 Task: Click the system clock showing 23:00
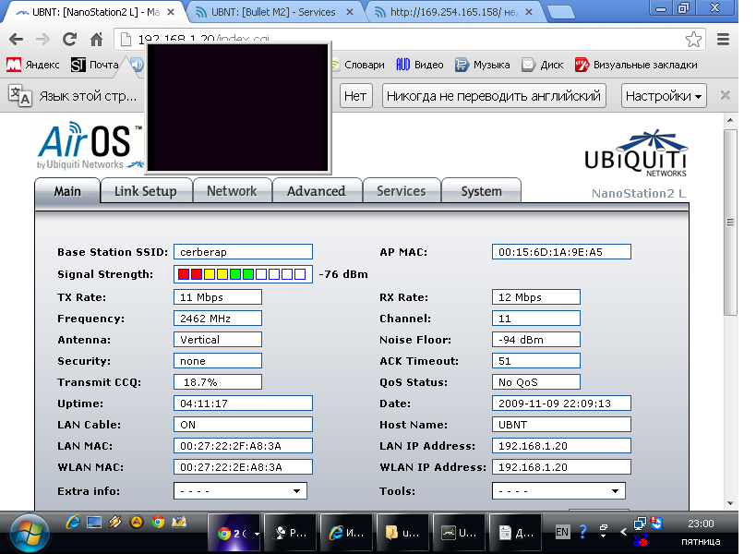[701, 524]
